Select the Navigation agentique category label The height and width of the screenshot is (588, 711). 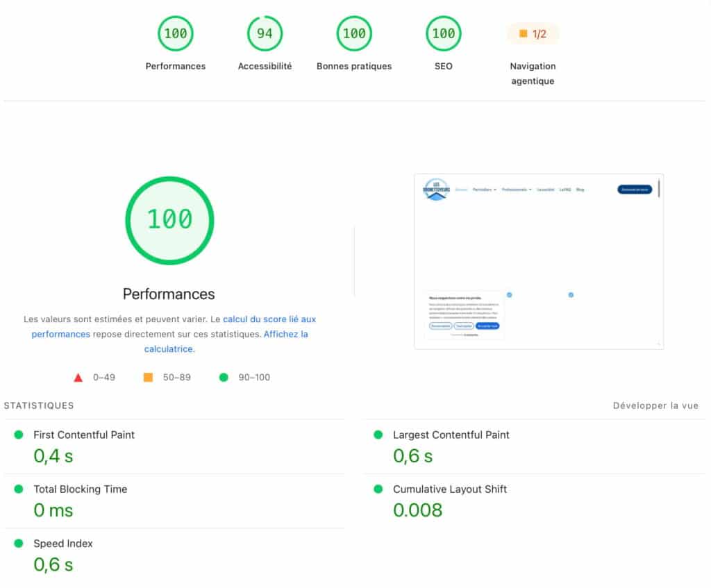point(533,74)
